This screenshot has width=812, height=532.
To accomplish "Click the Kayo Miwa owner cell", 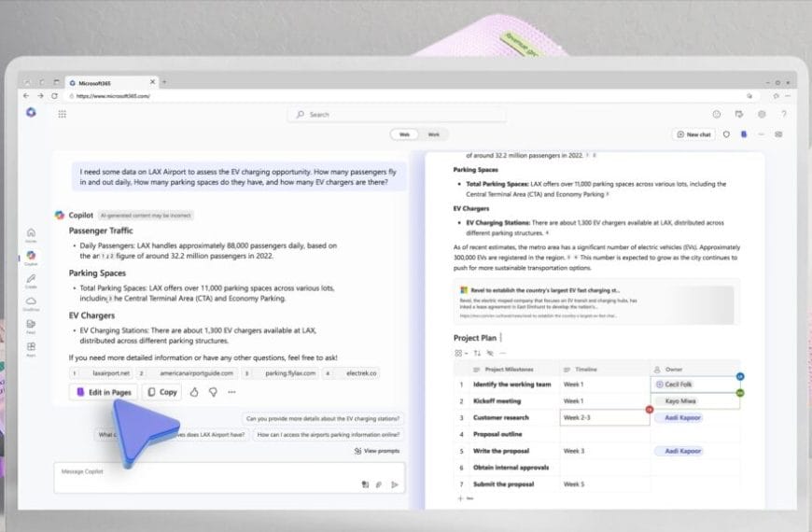I will click(x=695, y=401).
